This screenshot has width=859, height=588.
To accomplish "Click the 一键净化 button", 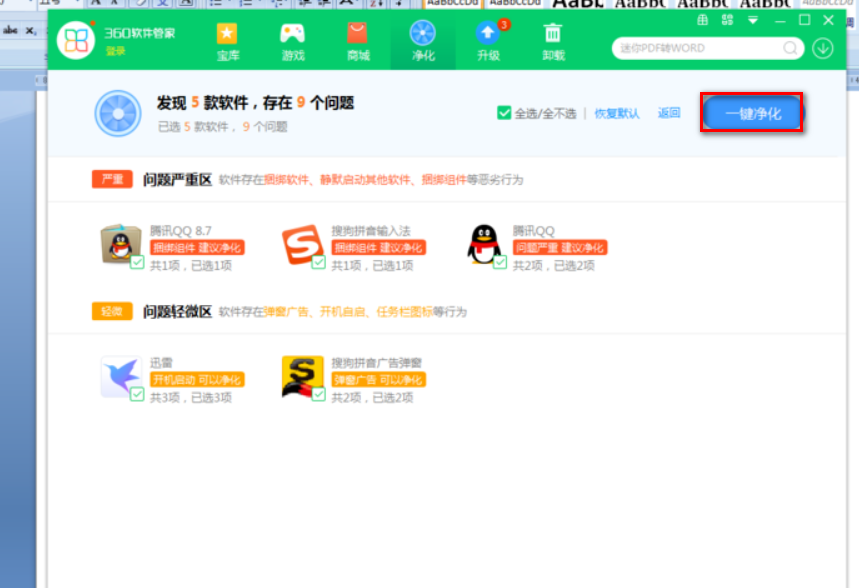I will click(x=752, y=113).
